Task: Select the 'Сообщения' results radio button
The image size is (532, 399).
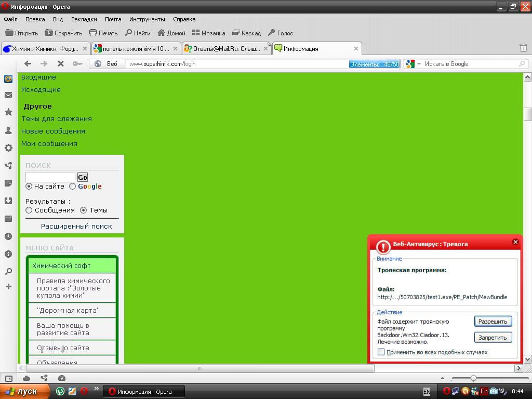Action: (x=29, y=210)
